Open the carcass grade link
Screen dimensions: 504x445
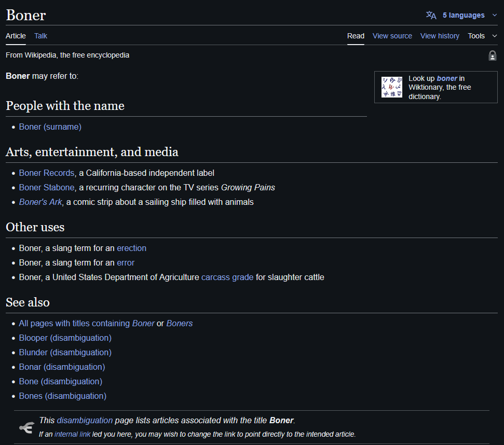pyautogui.click(x=227, y=277)
